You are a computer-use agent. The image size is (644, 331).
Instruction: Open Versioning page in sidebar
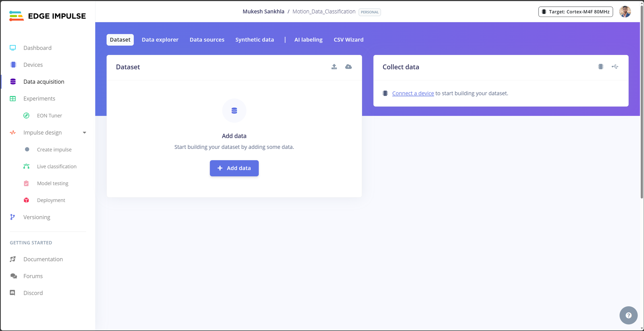point(37,217)
